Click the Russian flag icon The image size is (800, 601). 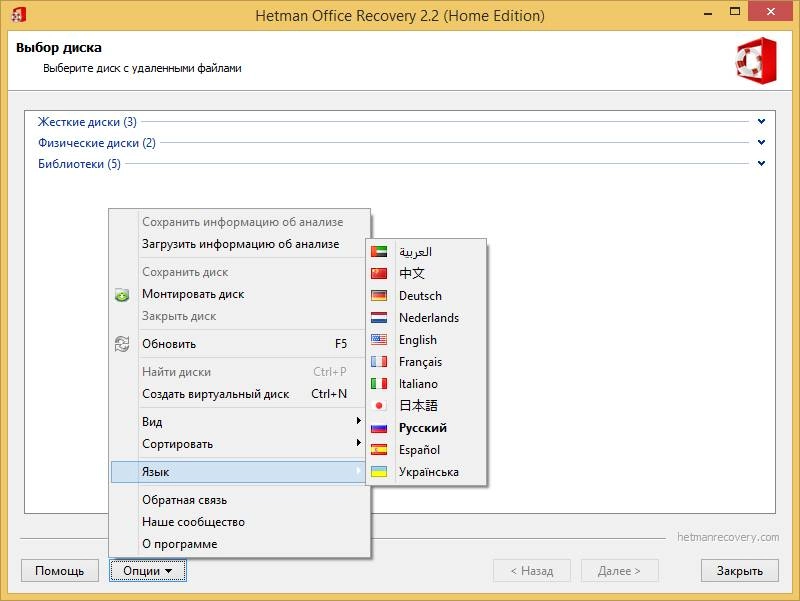click(379, 428)
